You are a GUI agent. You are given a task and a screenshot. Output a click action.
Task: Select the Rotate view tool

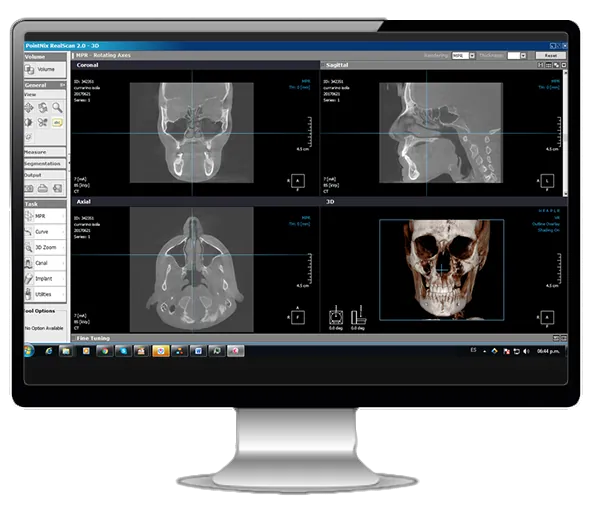click(x=43, y=108)
